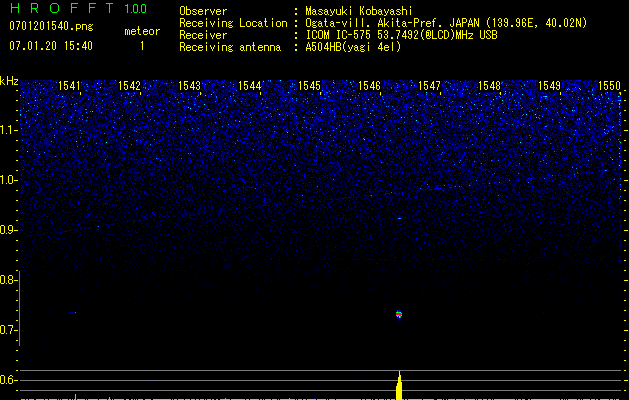Select the 1550 time marker
Viewport: 629px width, 400px height.
coord(609,87)
